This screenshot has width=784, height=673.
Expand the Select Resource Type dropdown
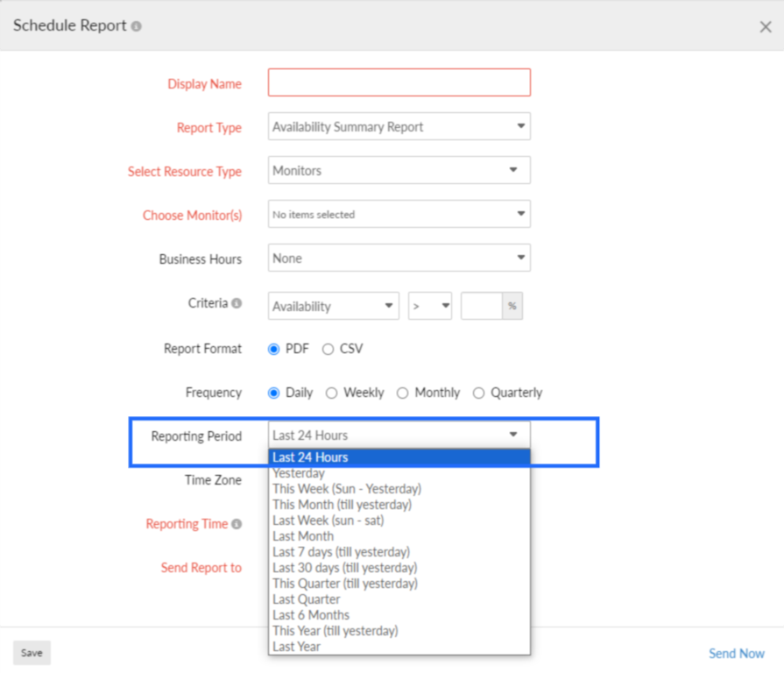pos(399,171)
